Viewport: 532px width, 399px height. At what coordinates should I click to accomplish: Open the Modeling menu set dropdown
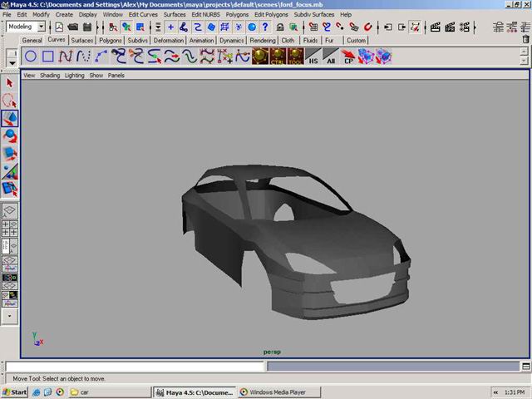[26, 27]
